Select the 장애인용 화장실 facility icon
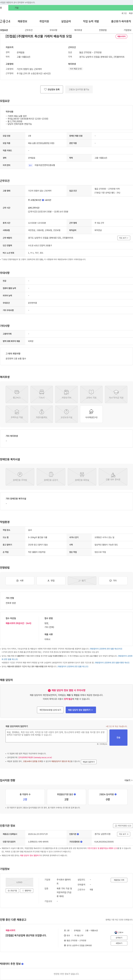The image size is (133, 980). pos(82,477)
